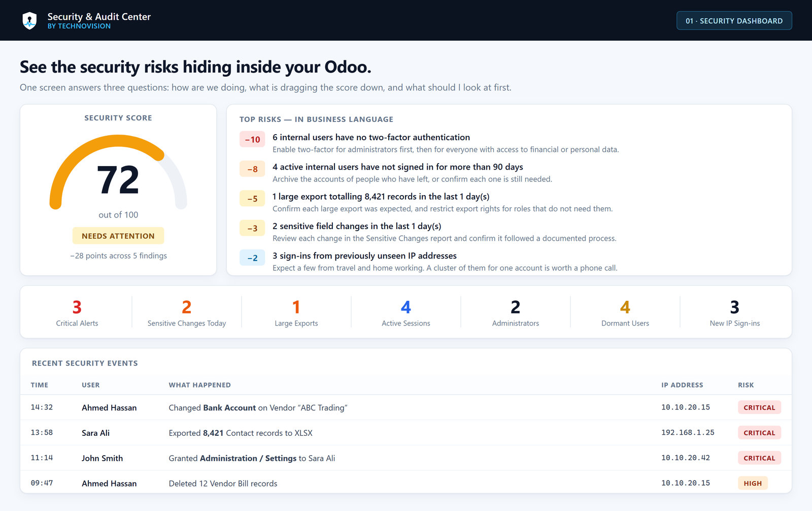Click IP address 192.168.1.25
This screenshot has width=812, height=511.
pos(688,432)
